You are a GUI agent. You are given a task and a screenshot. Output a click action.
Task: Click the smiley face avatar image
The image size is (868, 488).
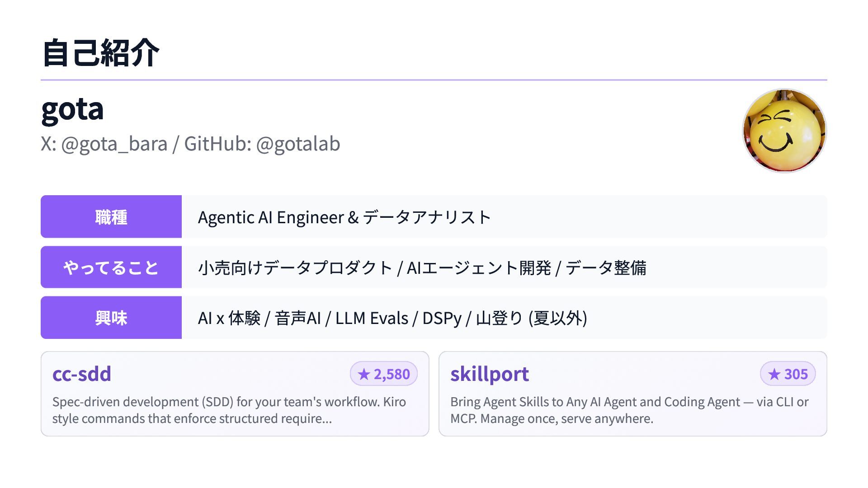pos(784,131)
